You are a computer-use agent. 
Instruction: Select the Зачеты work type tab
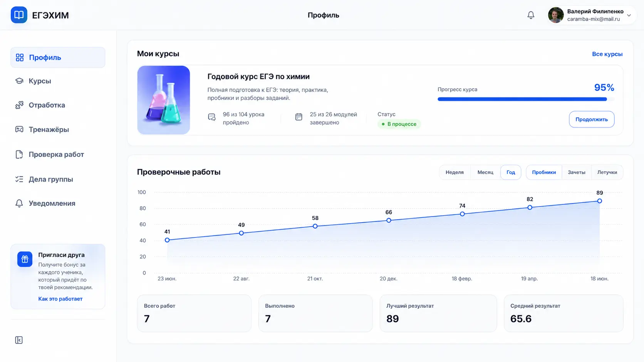pyautogui.click(x=577, y=172)
